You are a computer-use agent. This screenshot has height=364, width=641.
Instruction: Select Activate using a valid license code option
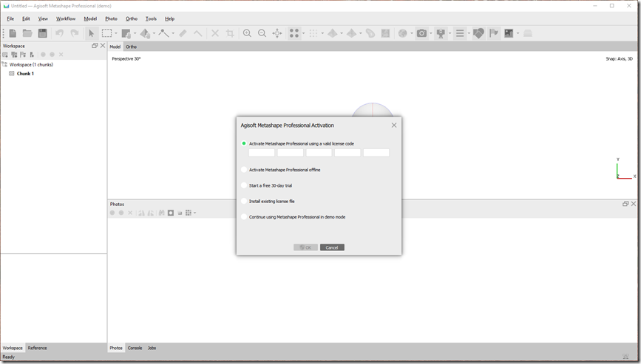coord(244,144)
